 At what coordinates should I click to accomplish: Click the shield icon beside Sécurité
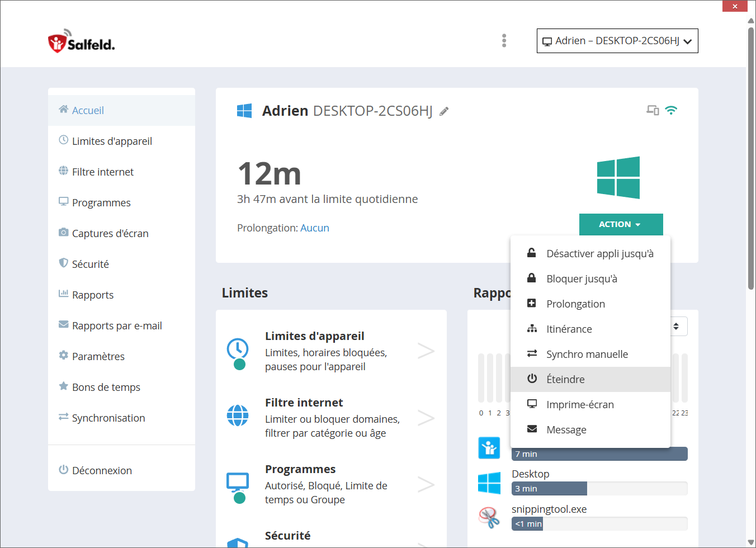click(x=63, y=263)
